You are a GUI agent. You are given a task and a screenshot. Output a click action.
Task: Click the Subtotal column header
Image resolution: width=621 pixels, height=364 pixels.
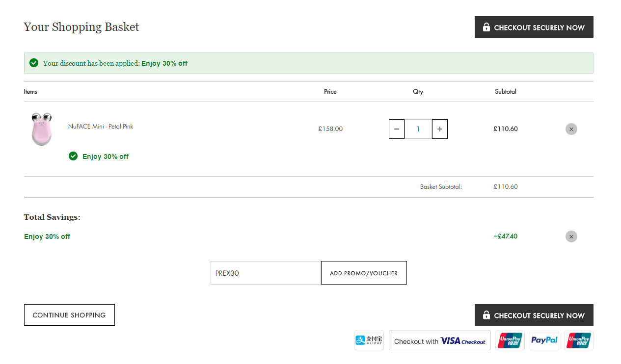coord(506,92)
